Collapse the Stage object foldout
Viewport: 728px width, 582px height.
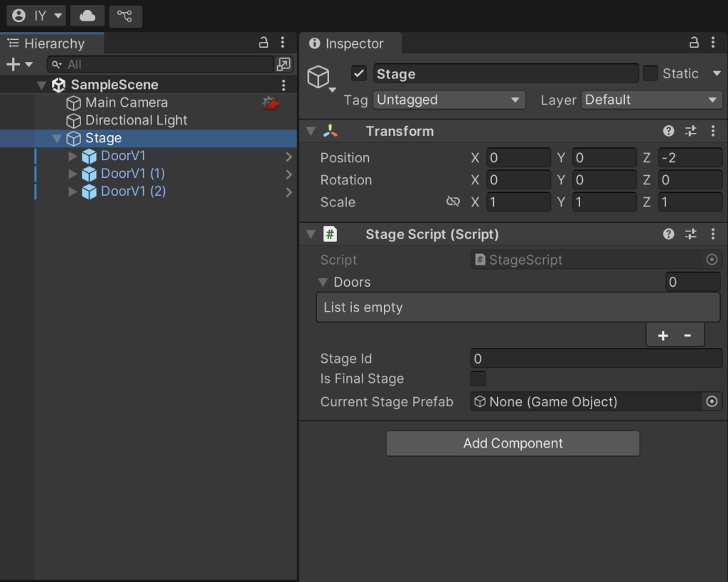tap(57, 139)
